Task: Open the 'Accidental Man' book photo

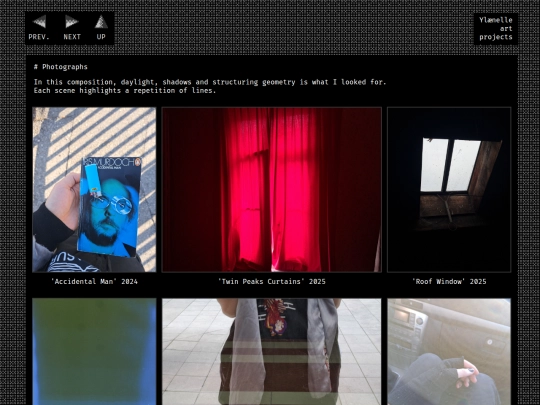Action: [94, 189]
